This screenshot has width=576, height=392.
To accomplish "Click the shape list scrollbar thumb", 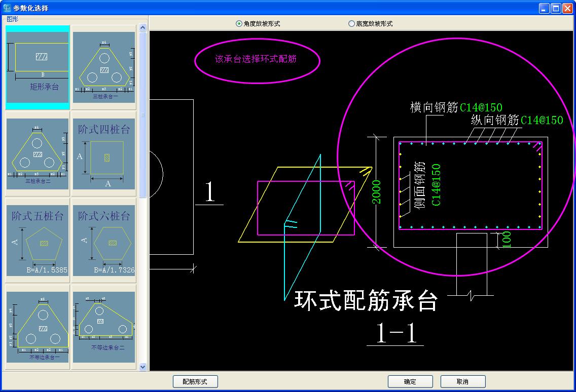I will (x=143, y=114).
